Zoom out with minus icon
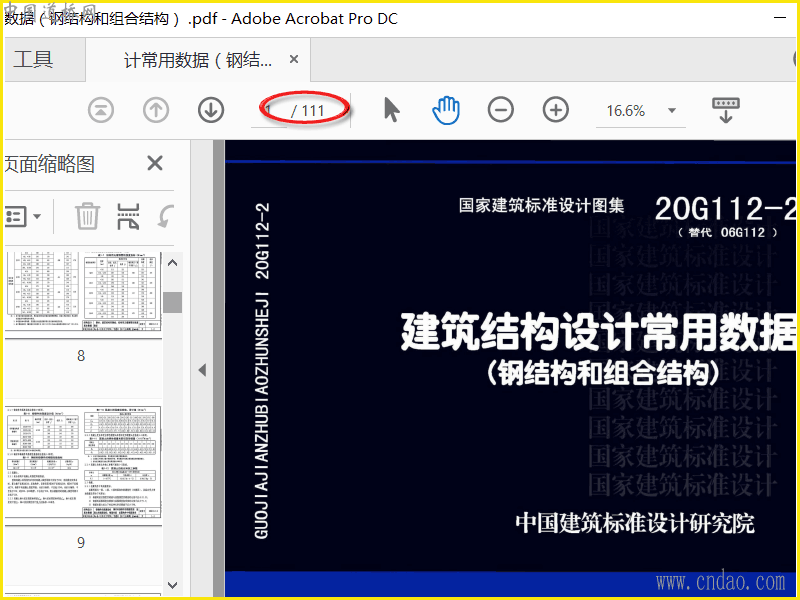This screenshot has height=600, width=800. [501, 110]
